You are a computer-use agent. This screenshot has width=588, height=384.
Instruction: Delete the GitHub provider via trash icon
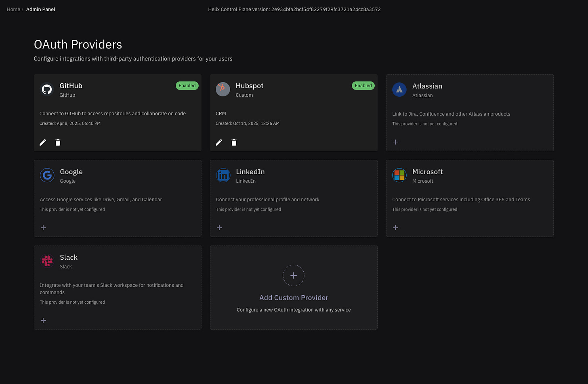click(58, 142)
